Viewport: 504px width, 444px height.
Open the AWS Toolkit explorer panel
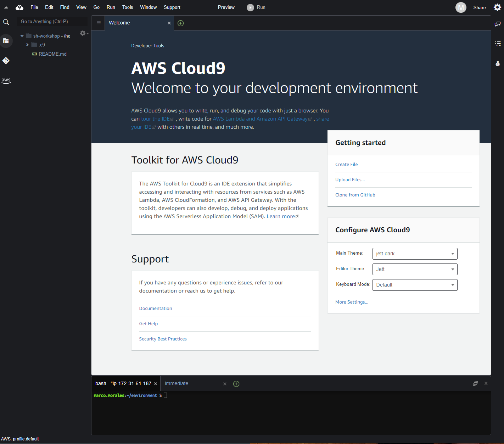[6, 81]
